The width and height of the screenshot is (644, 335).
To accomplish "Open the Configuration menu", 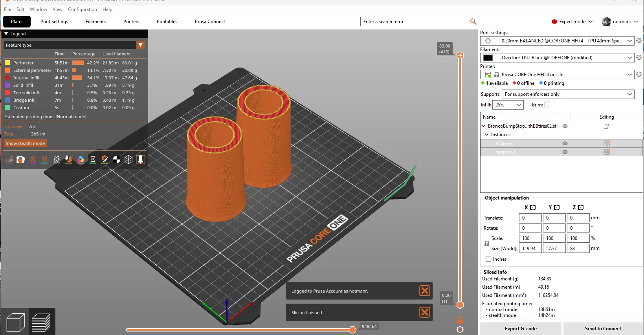I will [83, 9].
